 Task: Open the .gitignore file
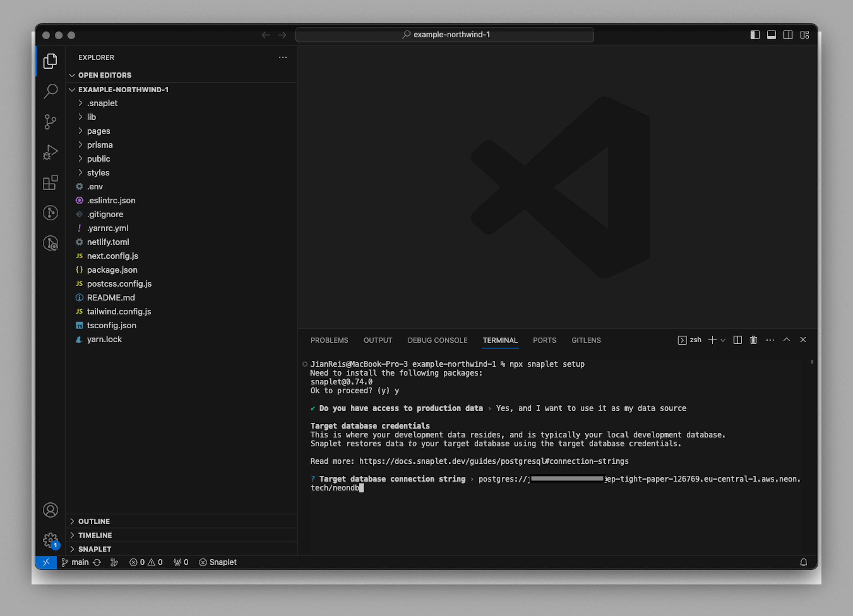click(x=182, y=214)
